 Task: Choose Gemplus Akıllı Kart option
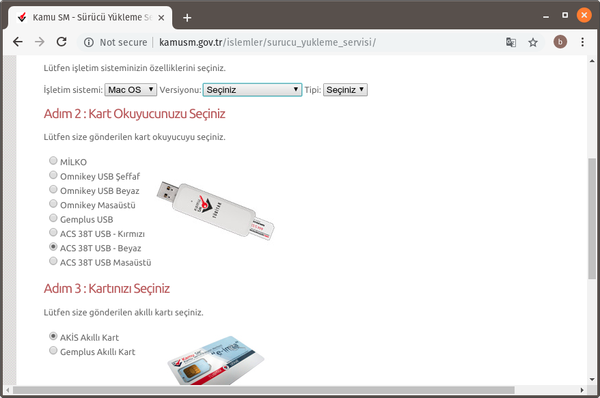tap(53, 351)
